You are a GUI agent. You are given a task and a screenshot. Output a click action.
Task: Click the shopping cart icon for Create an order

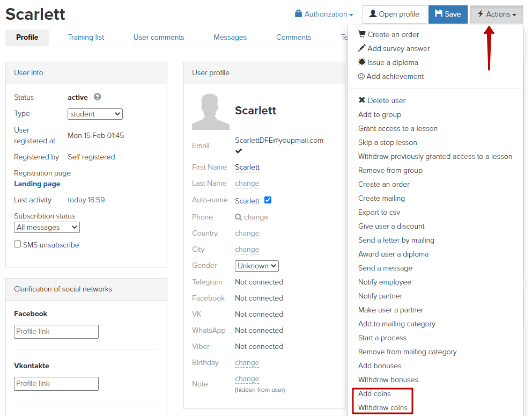click(361, 34)
